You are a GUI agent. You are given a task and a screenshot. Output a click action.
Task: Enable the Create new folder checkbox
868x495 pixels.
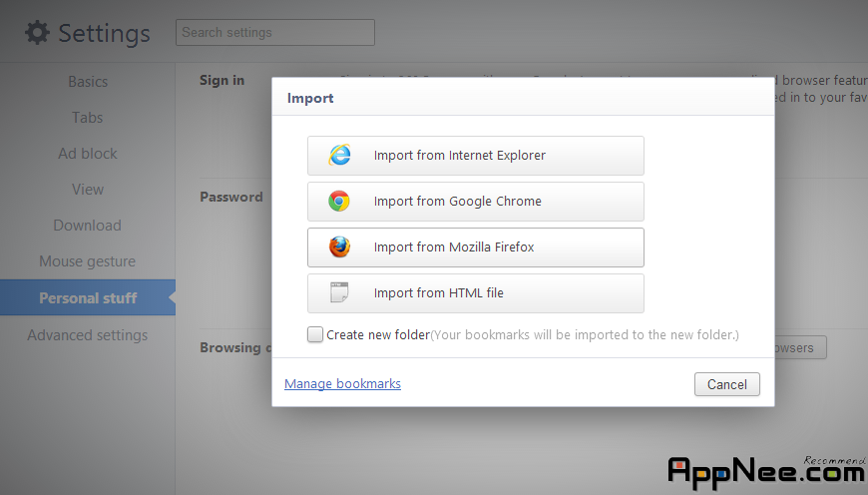coord(315,334)
